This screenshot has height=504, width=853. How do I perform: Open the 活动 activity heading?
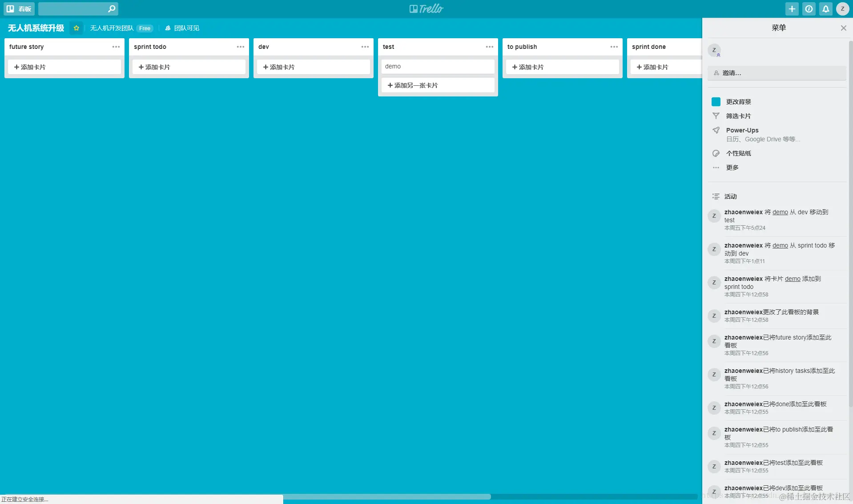pyautogui.click(x=730, y=196)
